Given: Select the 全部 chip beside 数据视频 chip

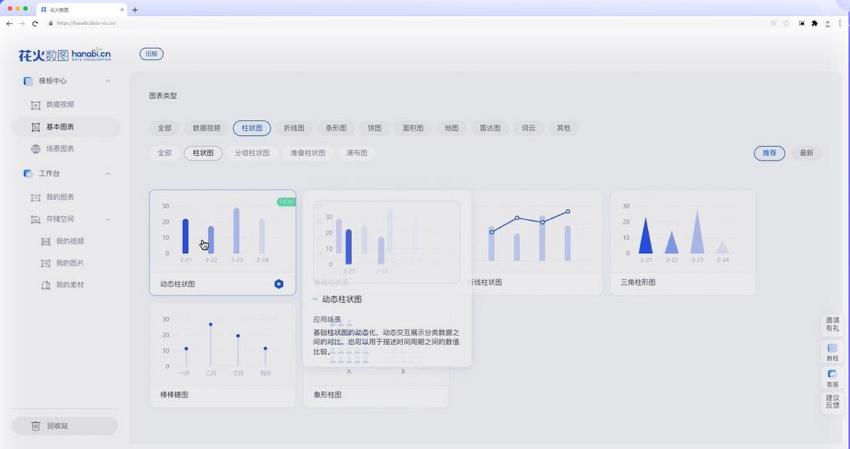Looking at the screenshot, I should (165, 128).
